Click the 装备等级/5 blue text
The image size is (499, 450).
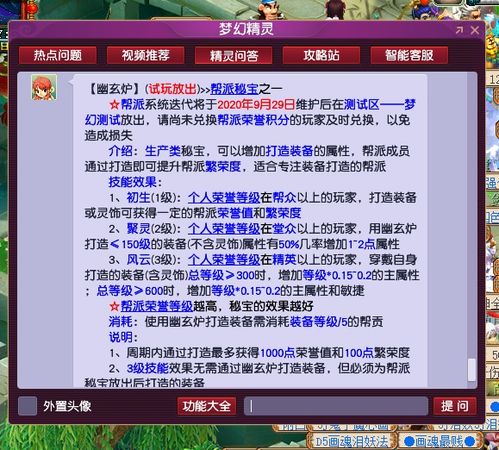[319, 322]
